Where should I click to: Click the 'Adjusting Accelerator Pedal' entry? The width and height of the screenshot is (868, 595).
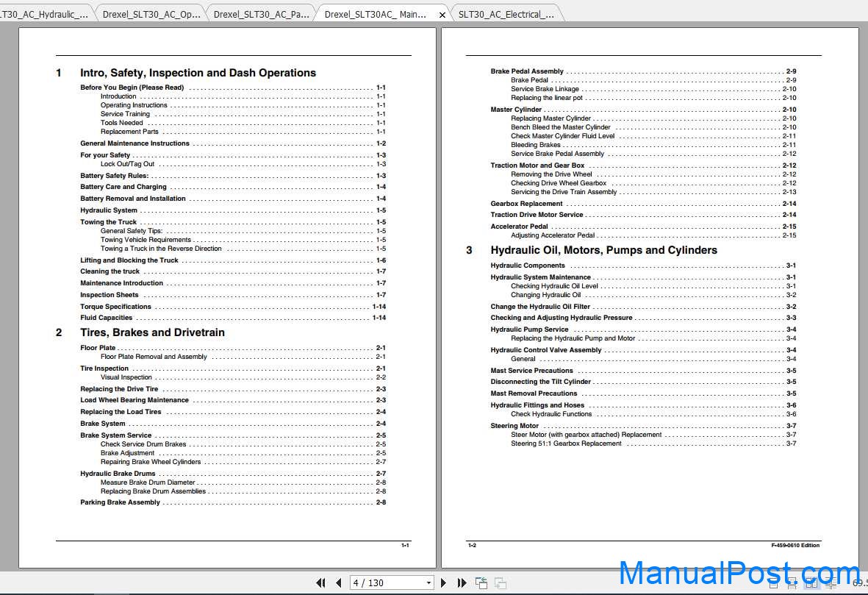click(654, 235)
